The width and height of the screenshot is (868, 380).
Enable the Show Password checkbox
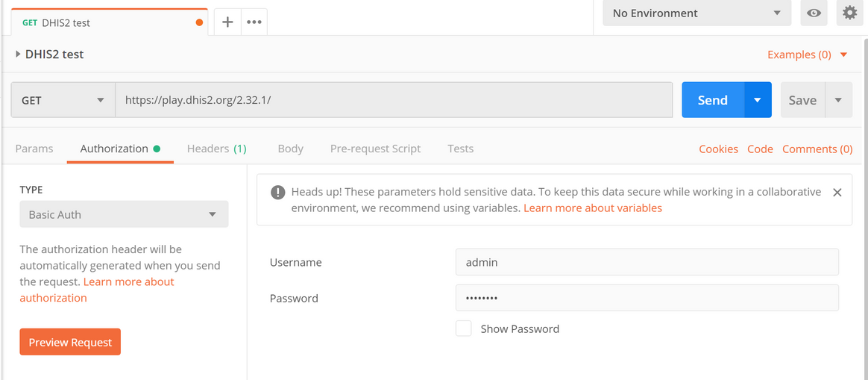pos(464,328)
